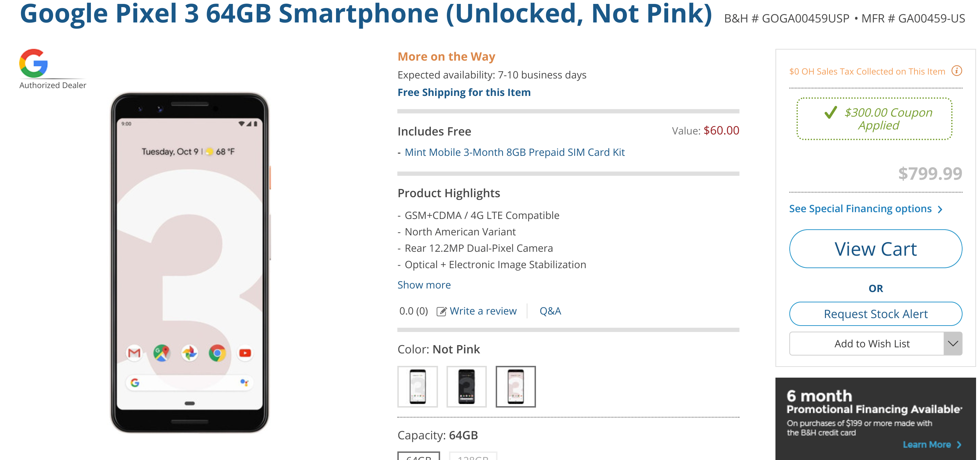Click the main Pixel 3 product image
Screen dimensions: 980x460
tap(190, 267)
